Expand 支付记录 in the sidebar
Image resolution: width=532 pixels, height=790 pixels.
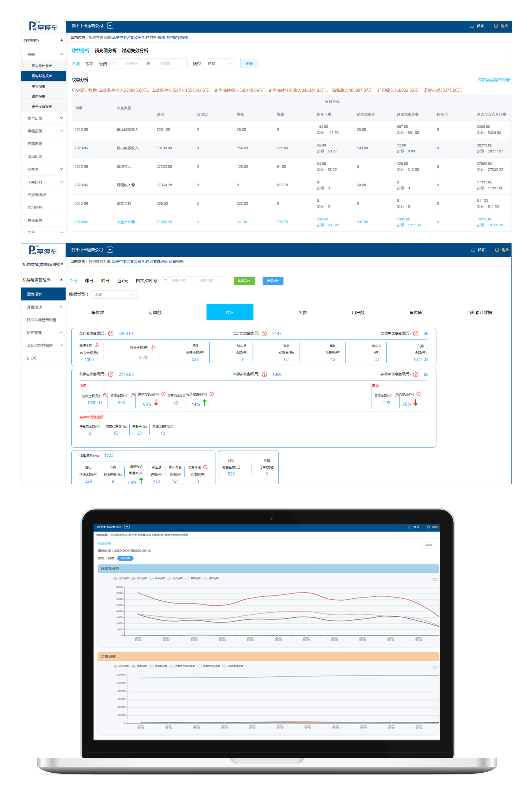click(x=44, y=118)
